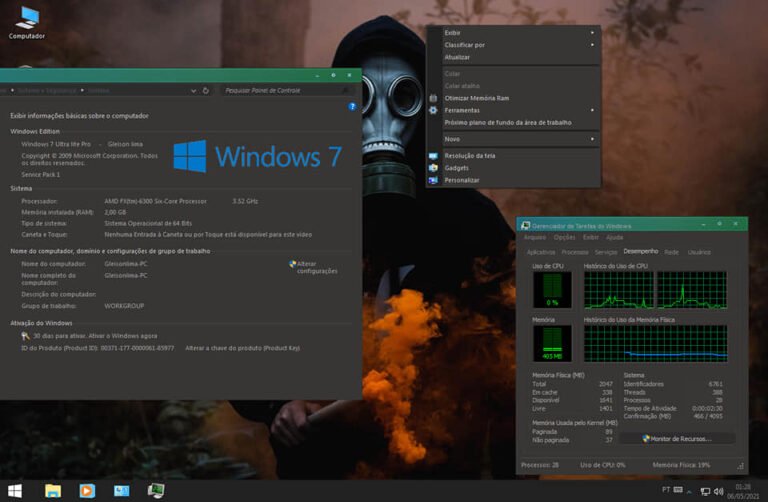The height and width of the screenshot is (502, 768).
Task: Click the Otimizar Memória Ram icon
Action: [x=433, y=98]
